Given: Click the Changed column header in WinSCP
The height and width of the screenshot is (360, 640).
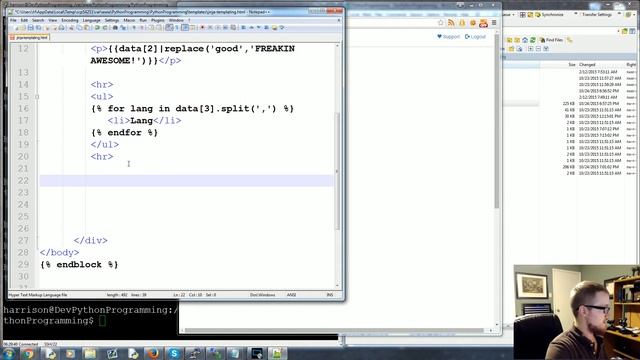Looking at the screenshot, I should [587, 65].
